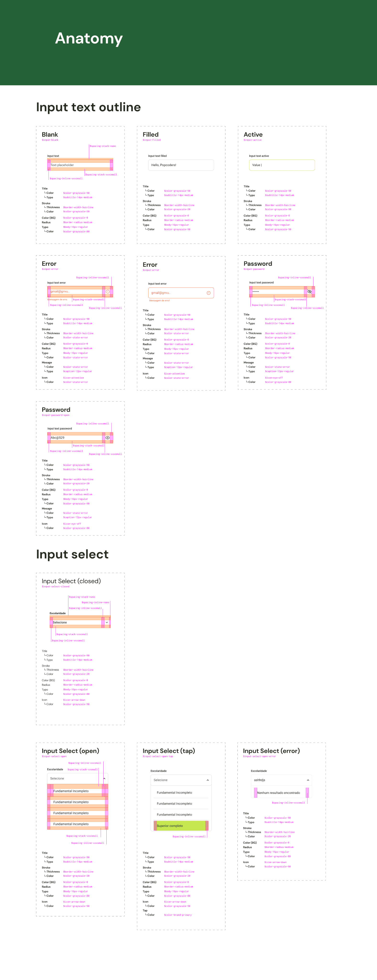377x980 pixels.
Task: Click the $input-active token label
Action: pyautogui.click(x=253, y=140)
